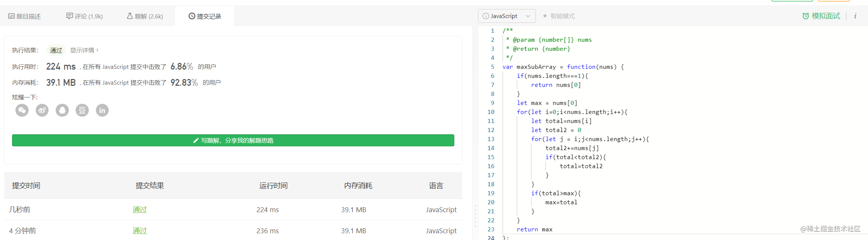Share result via QQ icon
Screen dimensions: 868x240
[x=62, y=110]
